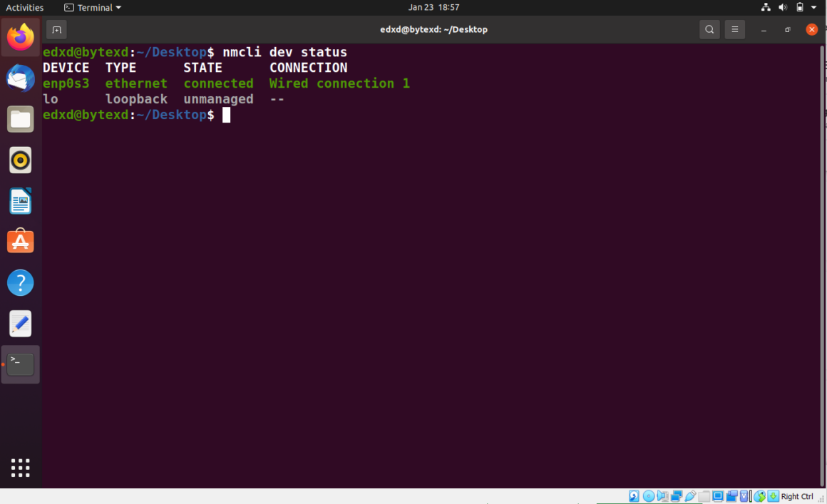This screenshot has width=827, height=504.
Task: Click the USB devices icon in VirtualBox status bar
Action: click(x=690, y=495)
